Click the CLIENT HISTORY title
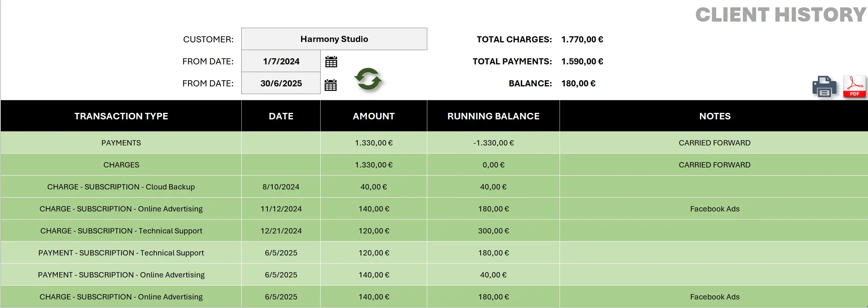This screenshot has width=868, height=308. [x=781, y=15]
